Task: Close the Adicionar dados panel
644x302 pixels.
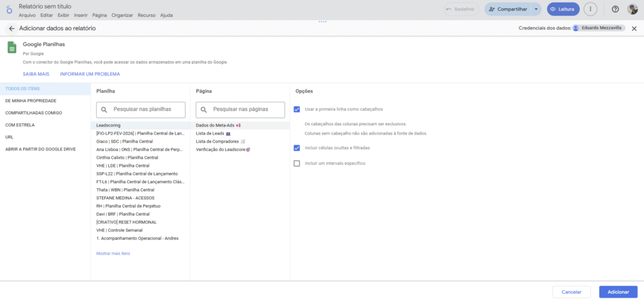Action: point(634,28)
